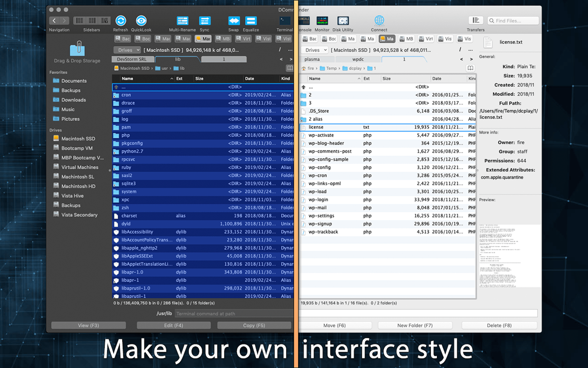Open the left panel Drives dropdown
Image resolution: width=588 pixels, height=368 pixels.
coord(127,50)
